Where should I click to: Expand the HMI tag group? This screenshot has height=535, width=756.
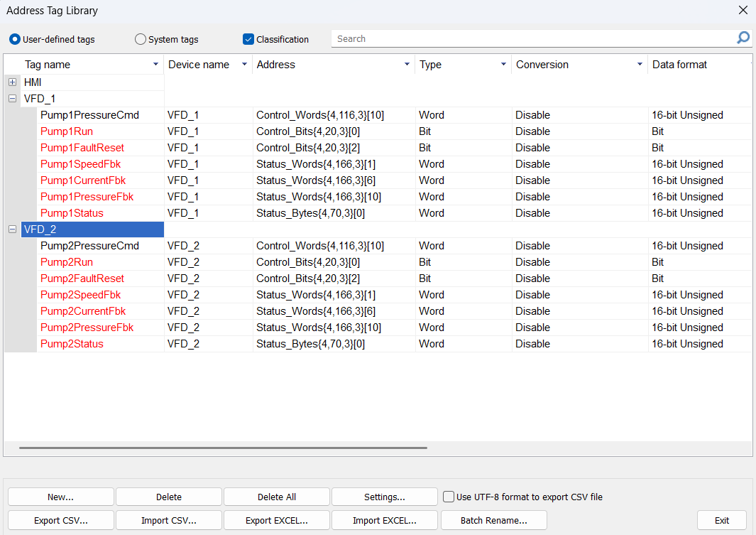13,82
